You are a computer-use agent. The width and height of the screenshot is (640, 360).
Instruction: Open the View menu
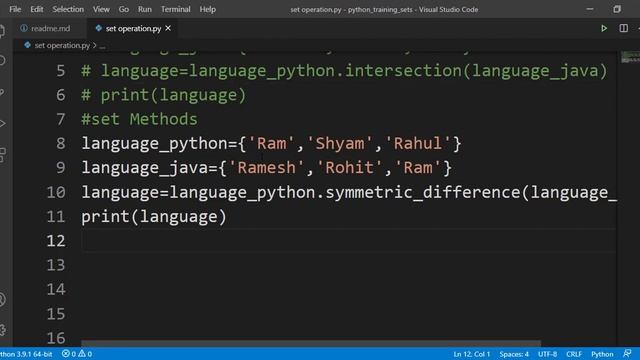(101, 9)
